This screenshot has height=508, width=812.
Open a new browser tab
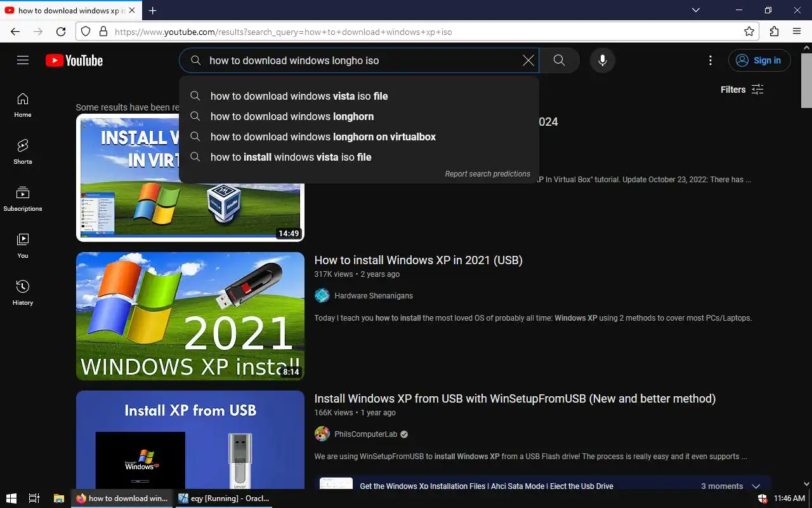(x=152, y=10)
